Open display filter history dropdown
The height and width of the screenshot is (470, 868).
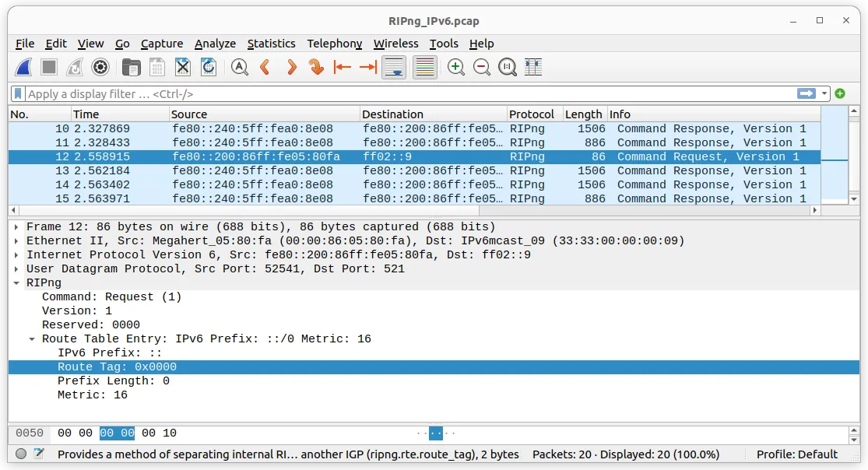pyautogui.click(x=824, y=93)
